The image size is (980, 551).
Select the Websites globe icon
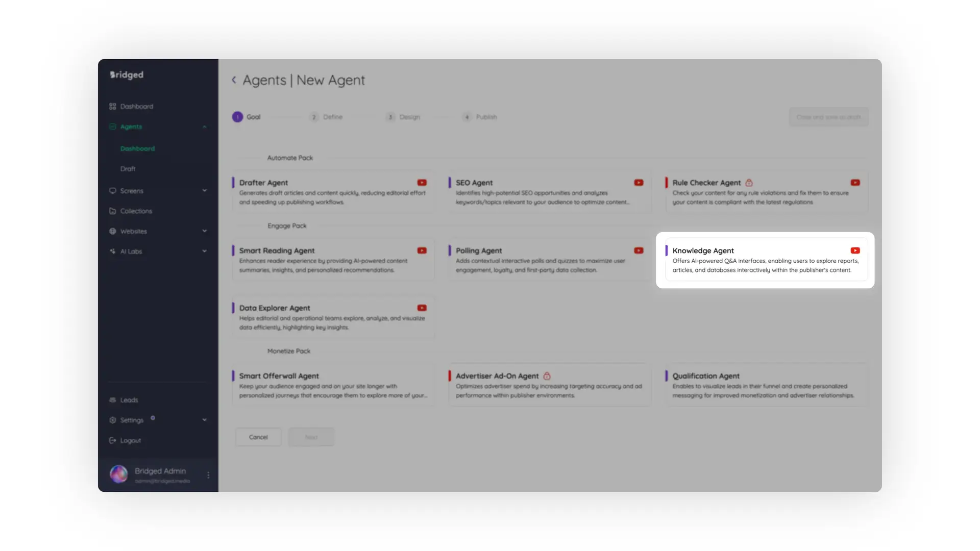[113, 231]
